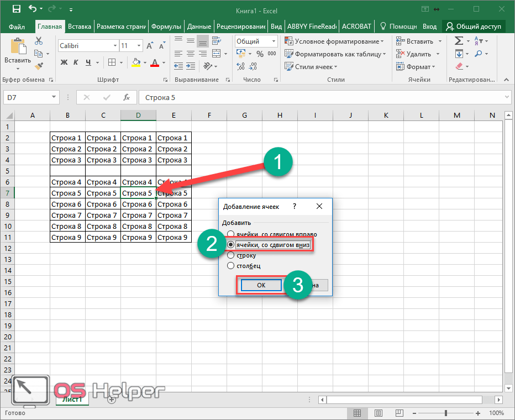The image size is (515, 420).
Task: Click the Cut scissors icon
Action: pyautogui.click(x=39, y=41)
